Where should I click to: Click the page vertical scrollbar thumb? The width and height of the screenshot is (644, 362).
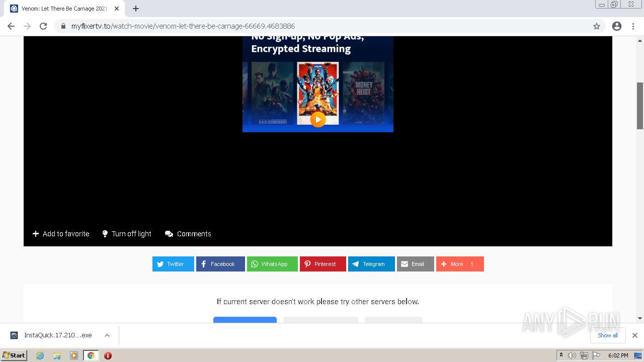click(x=640, y=106)
